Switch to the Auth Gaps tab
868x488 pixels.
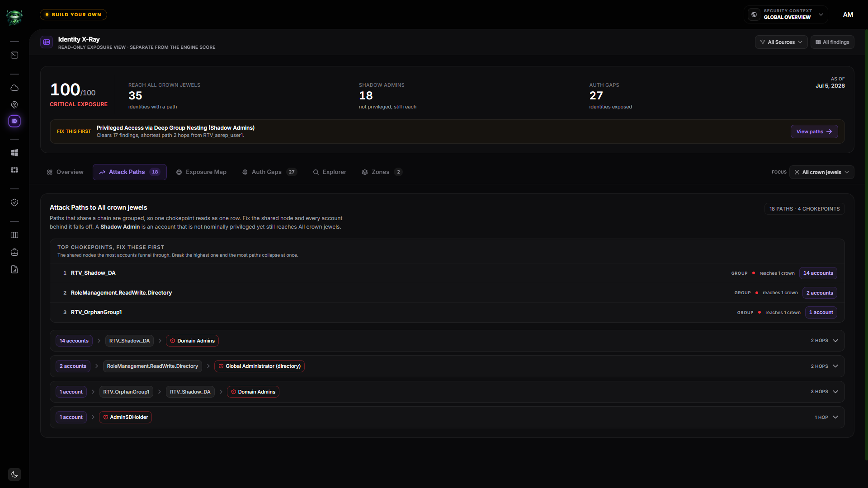(269, 172)
